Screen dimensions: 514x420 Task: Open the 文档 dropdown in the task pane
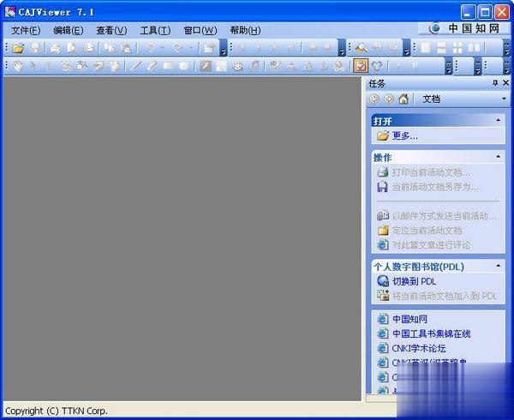(504, 99)
